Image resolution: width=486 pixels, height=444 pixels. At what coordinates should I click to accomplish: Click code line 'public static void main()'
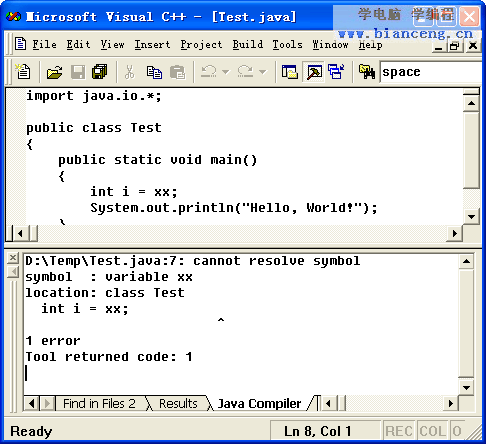pos(158,160)
